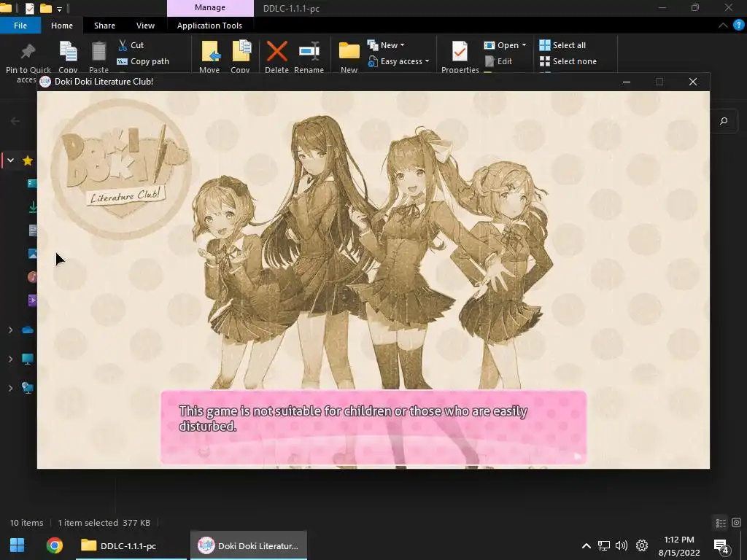
Task: Collapse the Quick access tree chevron
Action: [x=10, y=160]
